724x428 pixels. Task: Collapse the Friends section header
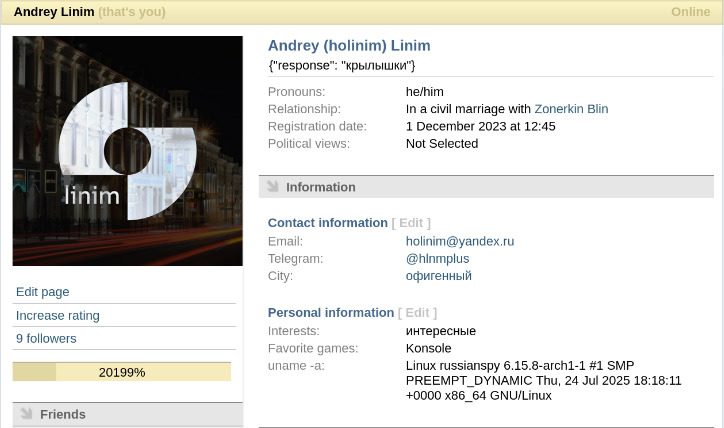coord(127,414)
